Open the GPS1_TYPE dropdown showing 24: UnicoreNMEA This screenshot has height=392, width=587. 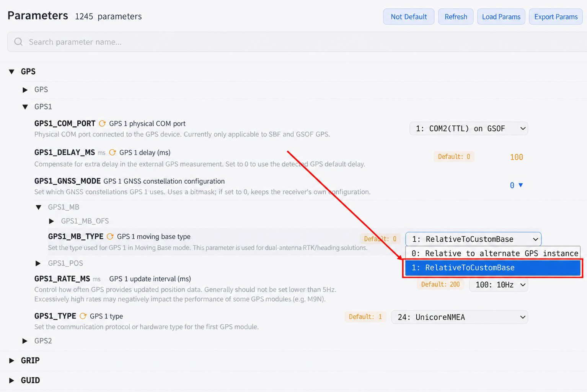(460, 317)
